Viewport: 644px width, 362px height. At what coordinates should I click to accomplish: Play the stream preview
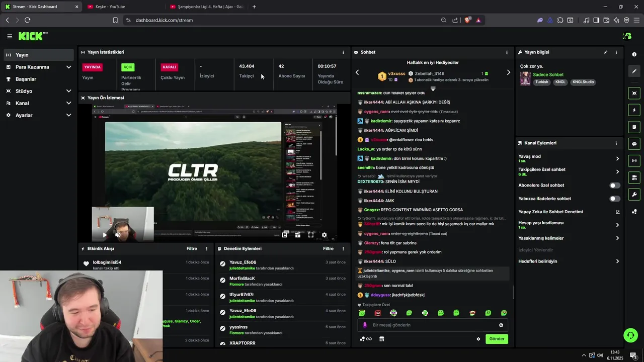point(105,235)
